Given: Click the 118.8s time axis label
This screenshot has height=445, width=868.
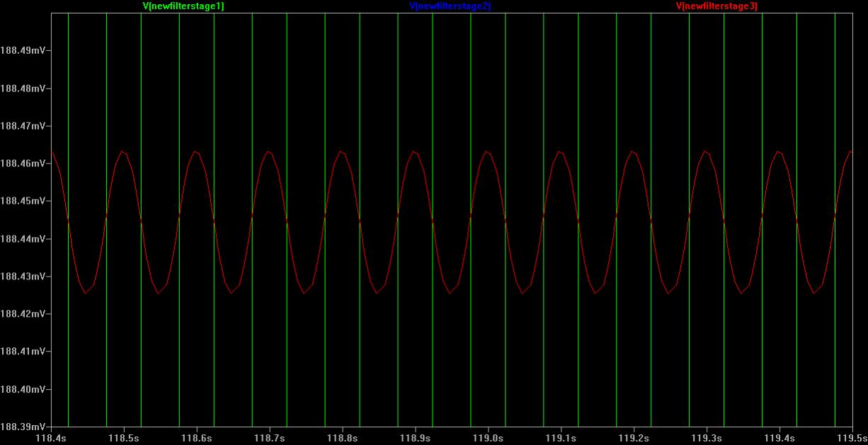Looking at the screenshot, I should [343, 439].
